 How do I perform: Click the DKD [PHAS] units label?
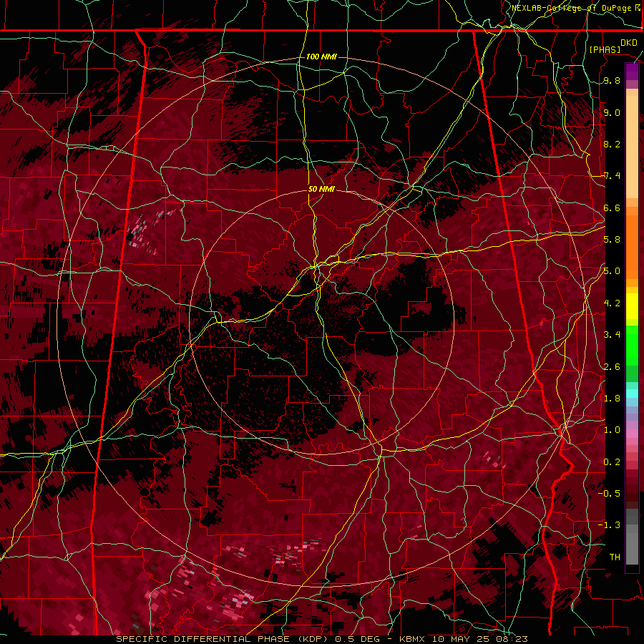point(613,46)
